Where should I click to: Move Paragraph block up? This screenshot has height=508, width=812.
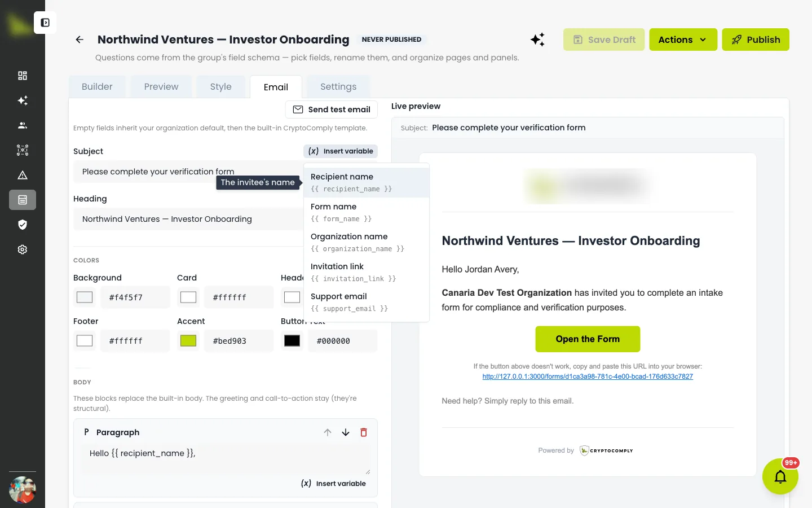tap(328, 432)
